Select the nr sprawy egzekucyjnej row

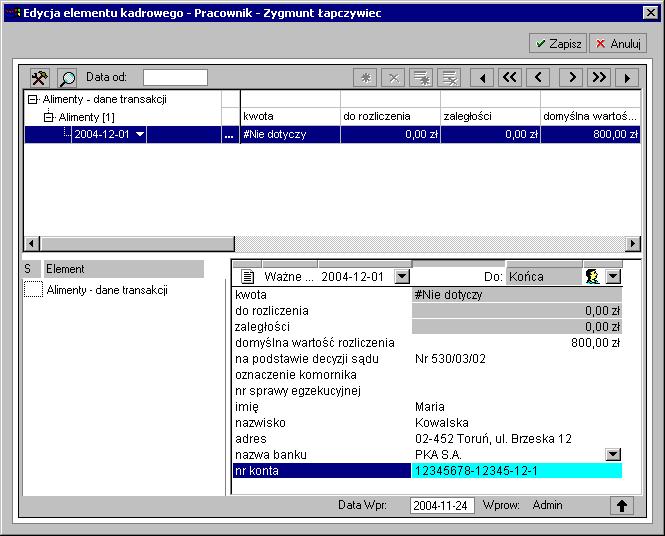click(x=427, y=391)
